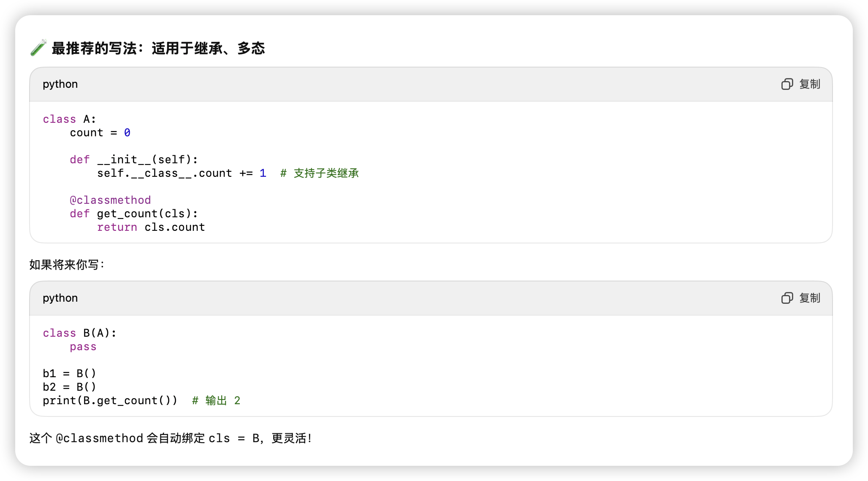This screenshot has width=868, height=481.
Task: Click the 'pass' keyword
Action: pyautogui.click(x=83, y=347)
